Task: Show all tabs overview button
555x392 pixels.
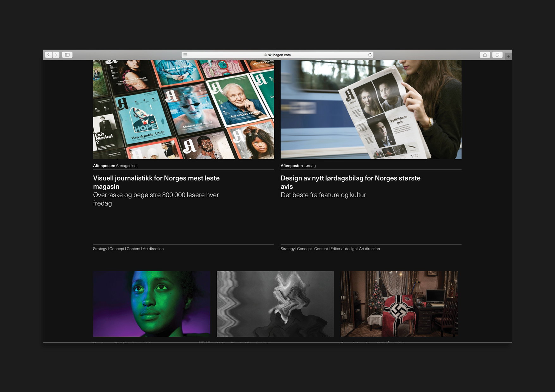Action: tap(497, 55)
